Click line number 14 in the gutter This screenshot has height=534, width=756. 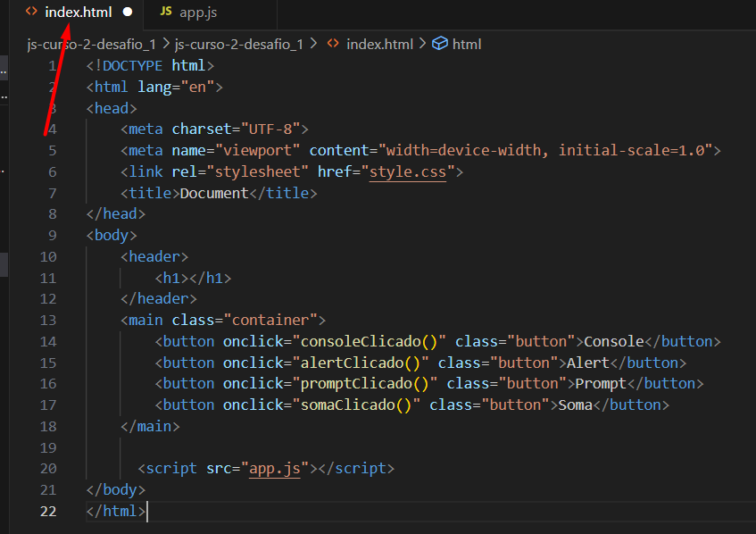click(48, 342)
